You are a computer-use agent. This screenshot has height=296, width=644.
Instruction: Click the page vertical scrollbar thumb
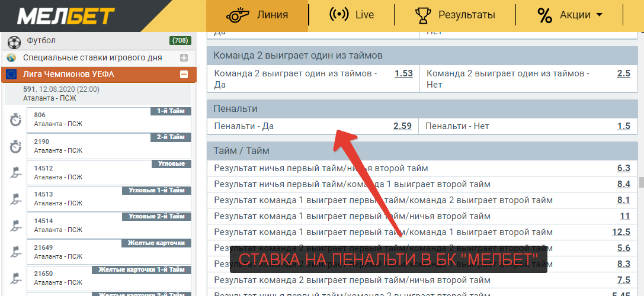[x=641, y=181]
